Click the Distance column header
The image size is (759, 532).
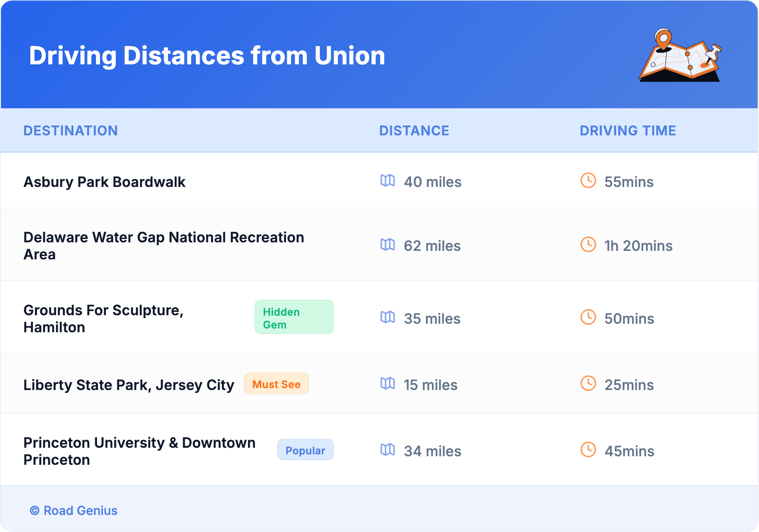pos(414,131)
